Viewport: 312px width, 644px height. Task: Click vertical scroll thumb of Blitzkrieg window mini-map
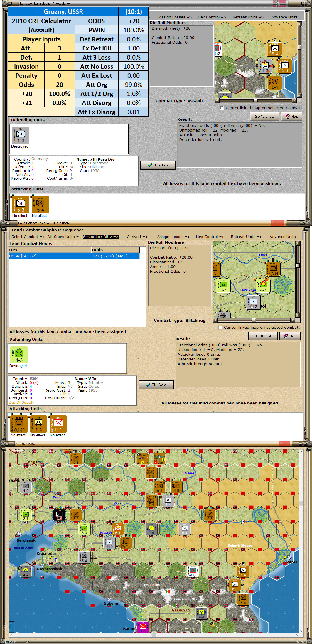[x=298, y=265]
